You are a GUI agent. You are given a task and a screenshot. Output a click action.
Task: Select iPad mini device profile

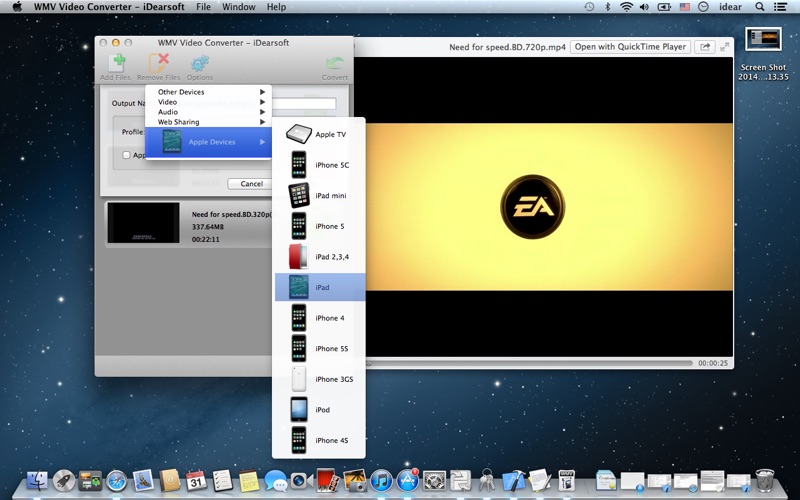319,195
